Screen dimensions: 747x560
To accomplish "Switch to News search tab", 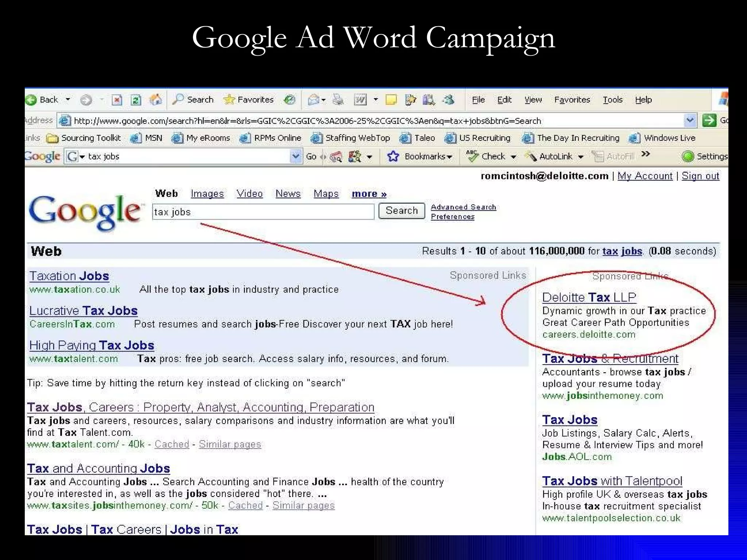I will [x=288, y=194].
